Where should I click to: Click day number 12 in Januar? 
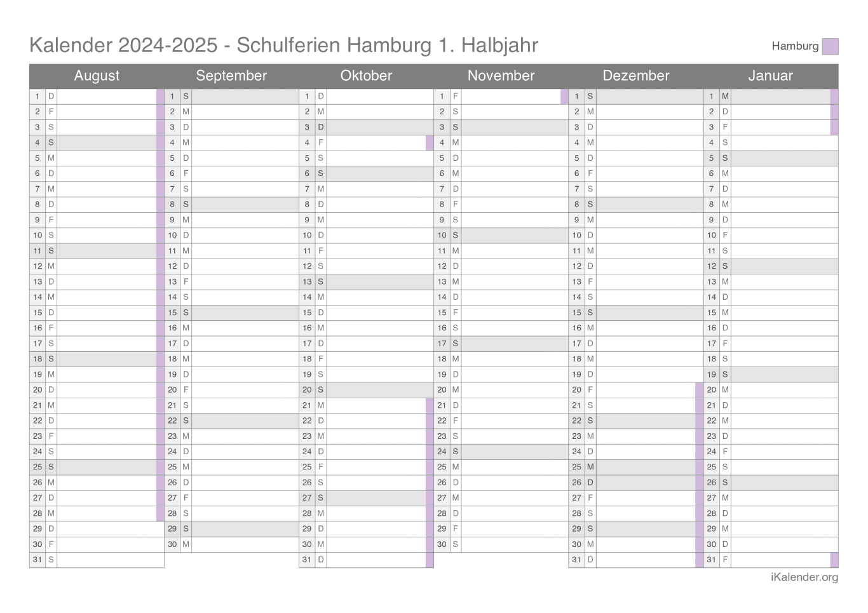[x=711, y=266]
